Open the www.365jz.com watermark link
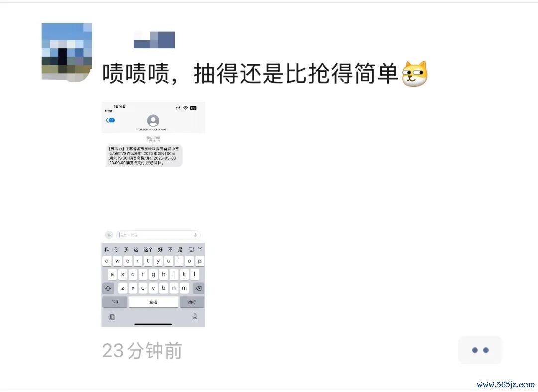This screenshot has width=538, height=392. point(506,384)
